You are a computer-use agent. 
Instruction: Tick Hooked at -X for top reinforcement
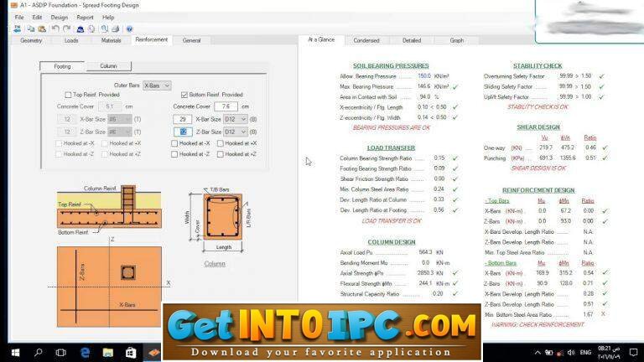pos(59,143)
